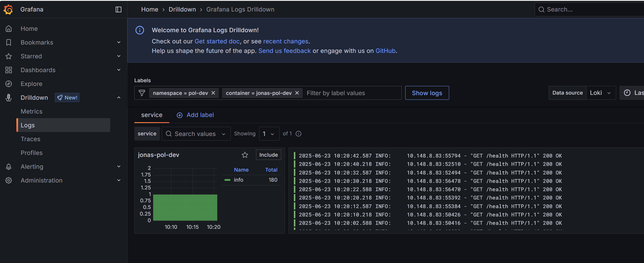Open Metrics in Drilldown menu

coord(32,112)
